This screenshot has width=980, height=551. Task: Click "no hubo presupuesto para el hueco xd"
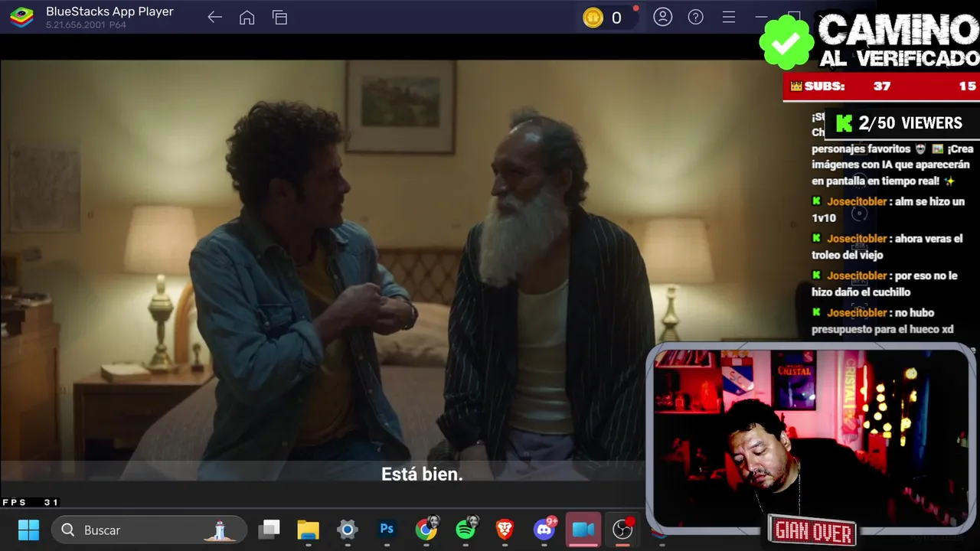883,321
